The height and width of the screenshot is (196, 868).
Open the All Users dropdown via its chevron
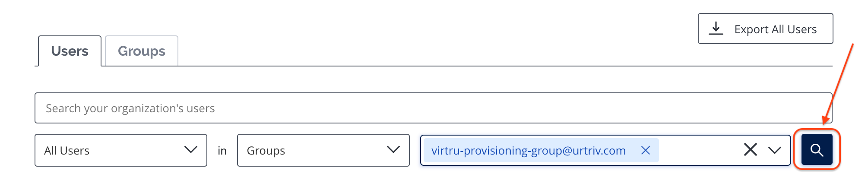point(190,149)
